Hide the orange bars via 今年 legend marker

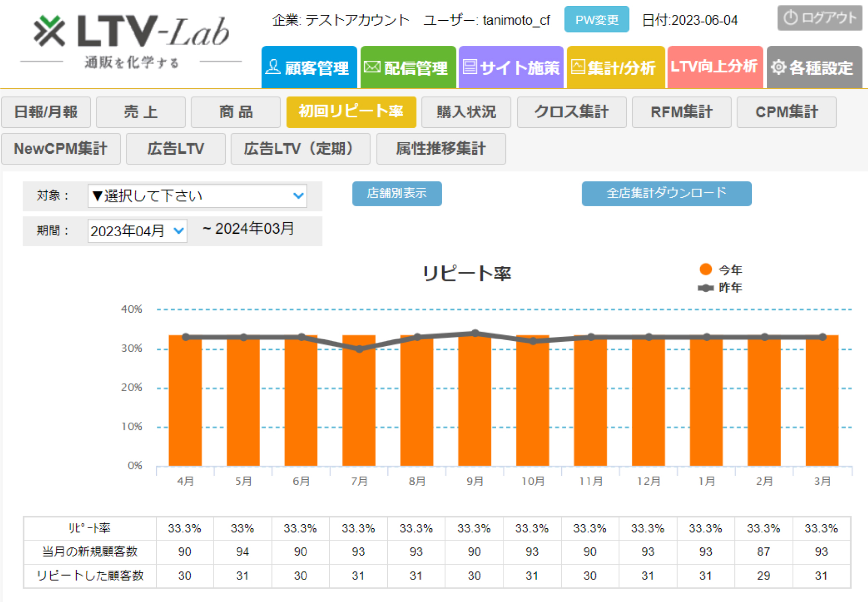pyautogui.click(x=705, y=270)
